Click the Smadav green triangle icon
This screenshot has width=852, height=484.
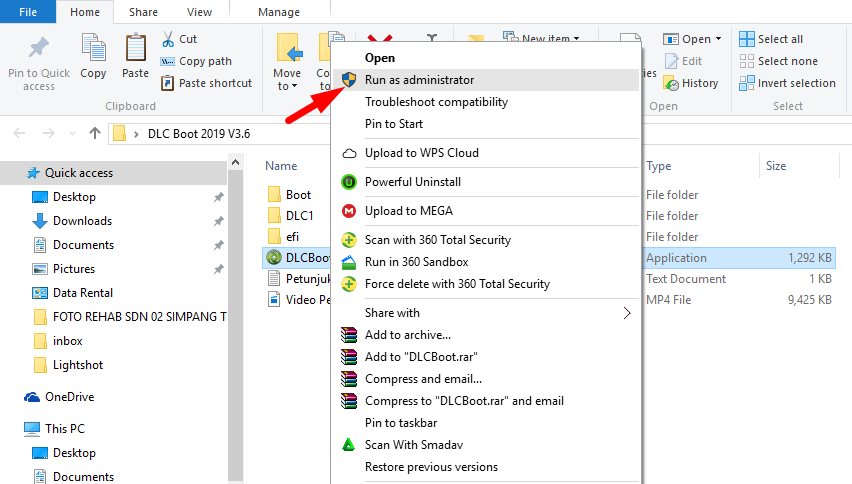[x=348, y=445]
